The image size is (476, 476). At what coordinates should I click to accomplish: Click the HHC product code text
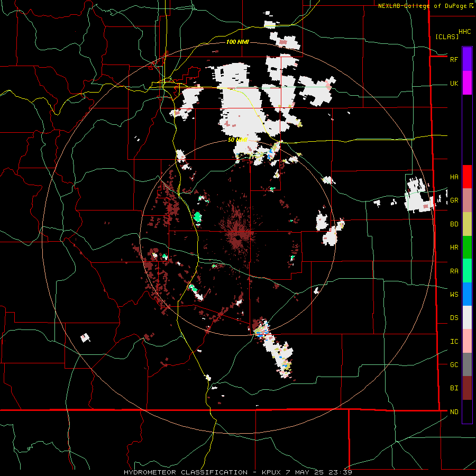tap(465, 32)
